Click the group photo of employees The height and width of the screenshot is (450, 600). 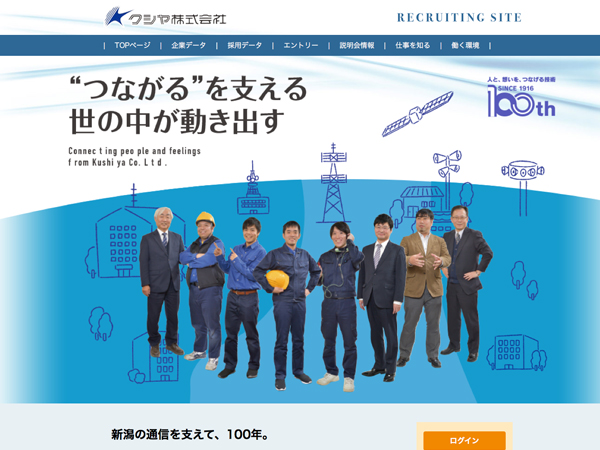click(x=316, y=298)
